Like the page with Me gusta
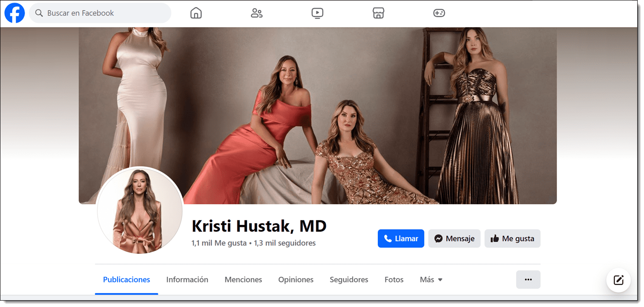644x307 pixels. point(512,238)
